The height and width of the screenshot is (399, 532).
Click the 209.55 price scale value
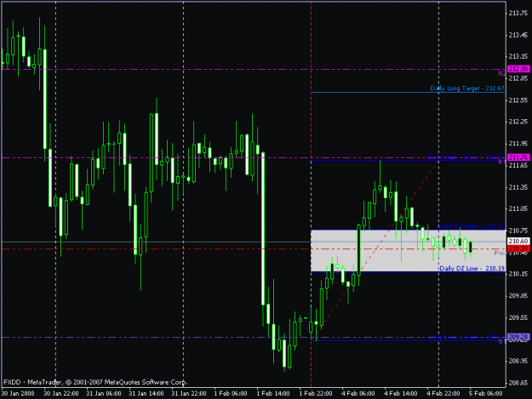point(518,317)
